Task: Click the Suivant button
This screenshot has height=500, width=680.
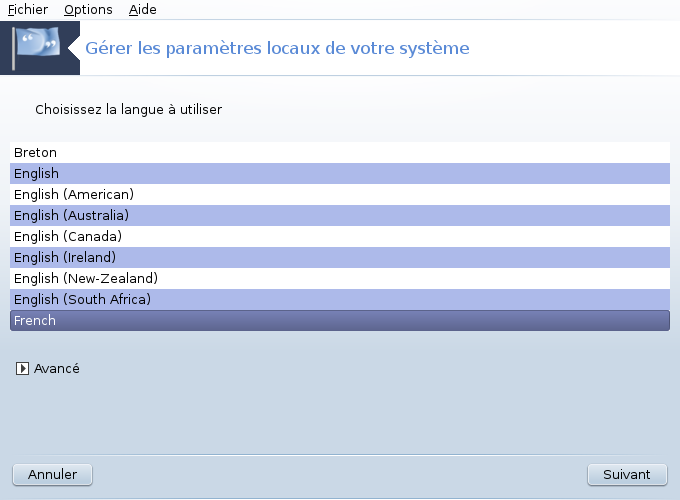Action: (627, 475)
